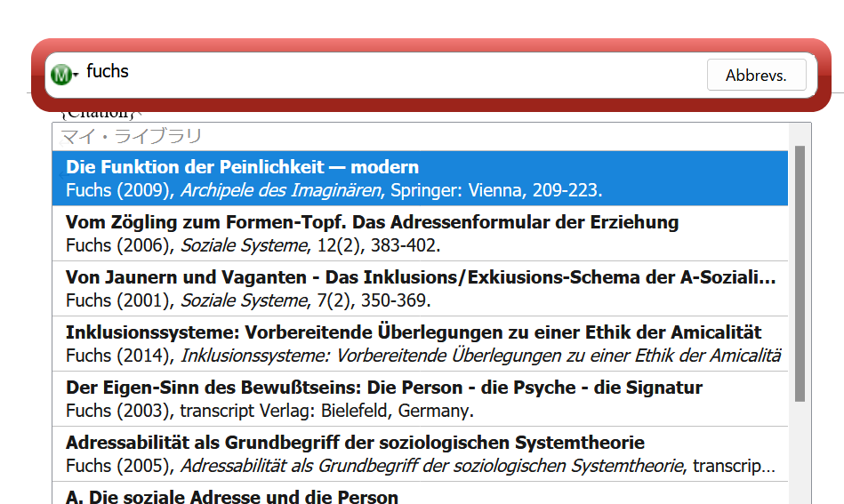Screen dimensions: 844x504
Task: Select "Der Eigen-Sinn des Bewußtseins" result
Action: tap(420, 399)
